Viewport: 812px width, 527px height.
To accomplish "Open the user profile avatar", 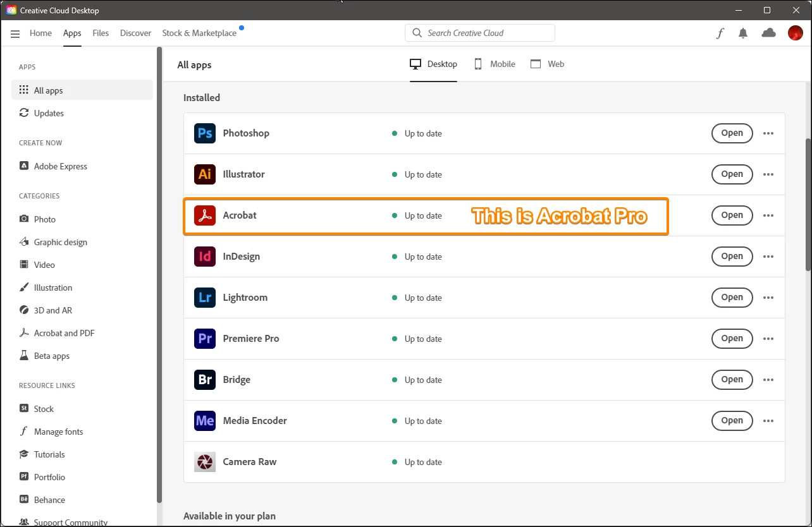I will click(x=795, y=33).
